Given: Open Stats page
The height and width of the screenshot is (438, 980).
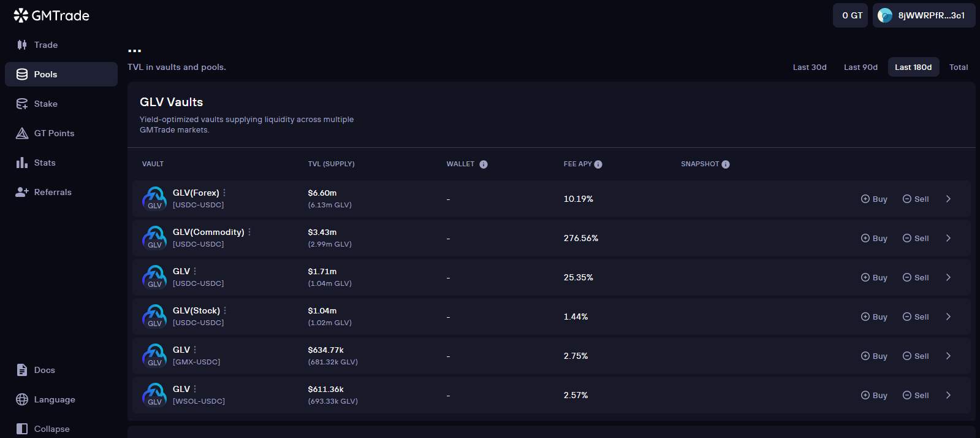Looking at the screenshot, I should 61,163.
